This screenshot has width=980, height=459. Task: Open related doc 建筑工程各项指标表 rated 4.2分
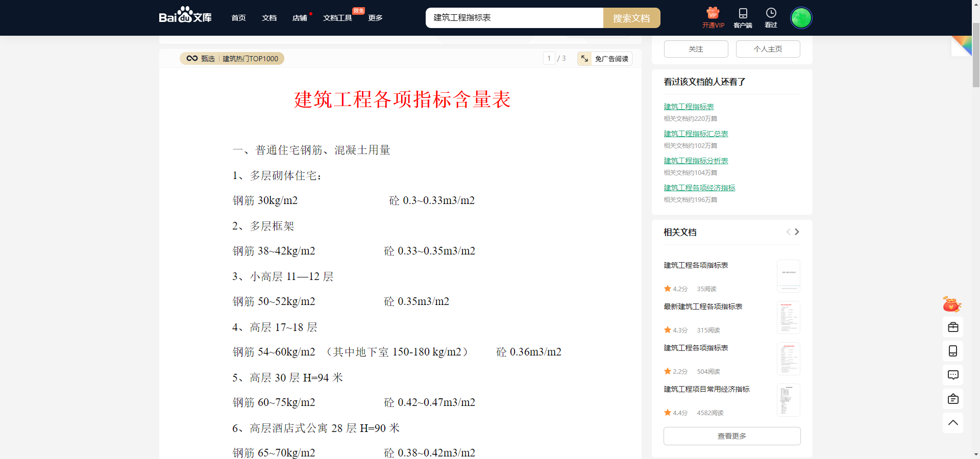(696, 265)
